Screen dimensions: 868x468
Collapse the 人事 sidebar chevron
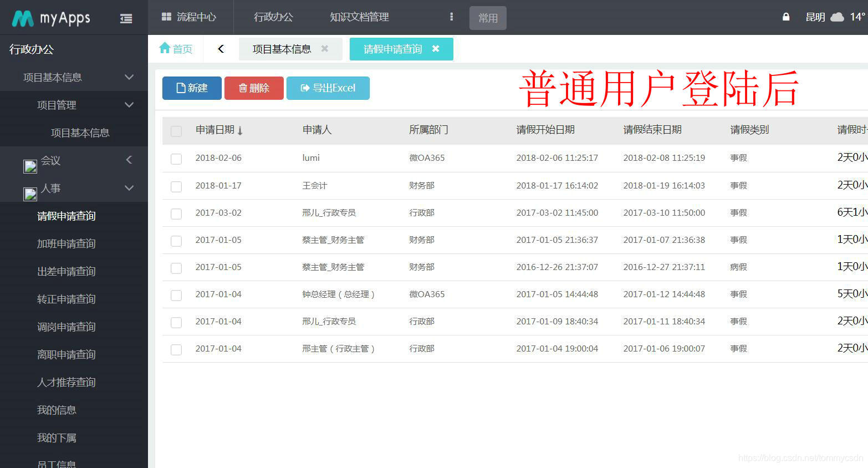tap(129, 188)
